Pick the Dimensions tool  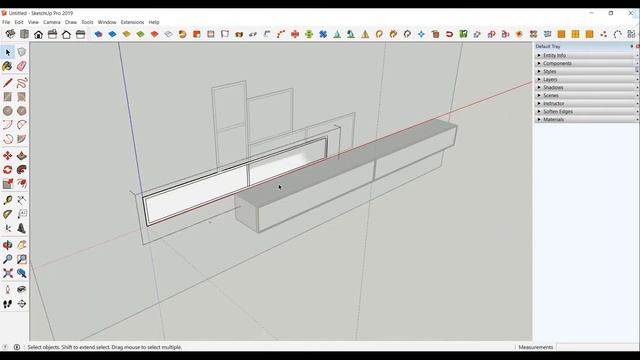pyautogui.click(x=22, y=200)
